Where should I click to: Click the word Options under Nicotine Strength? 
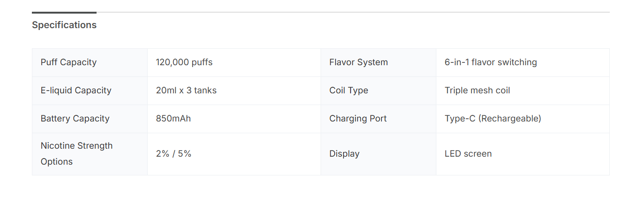coord(56,162)
